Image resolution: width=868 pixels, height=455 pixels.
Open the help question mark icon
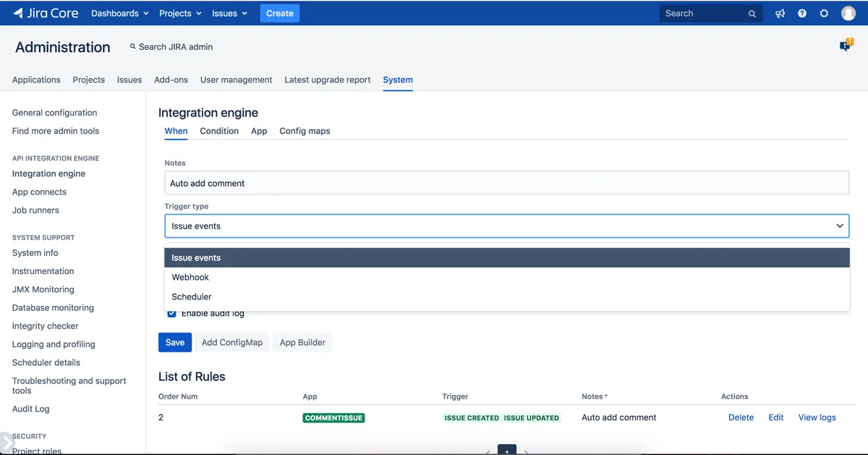point(802,13)
